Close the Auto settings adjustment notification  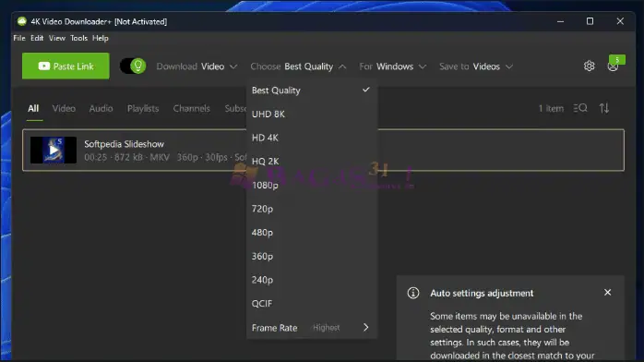tap(607, 292)
